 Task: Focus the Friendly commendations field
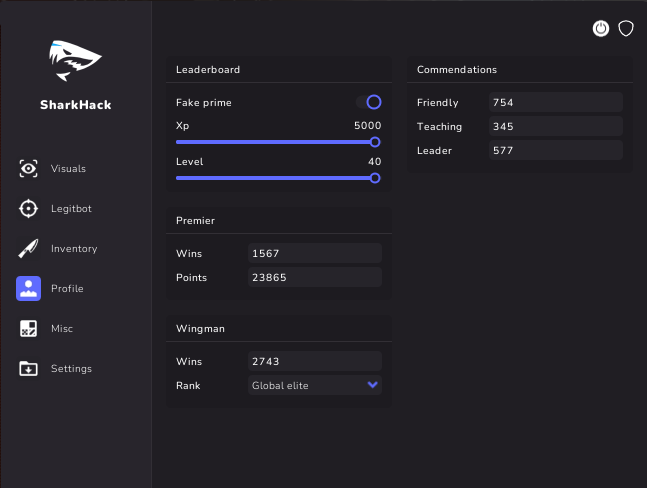tap(555, 102)
